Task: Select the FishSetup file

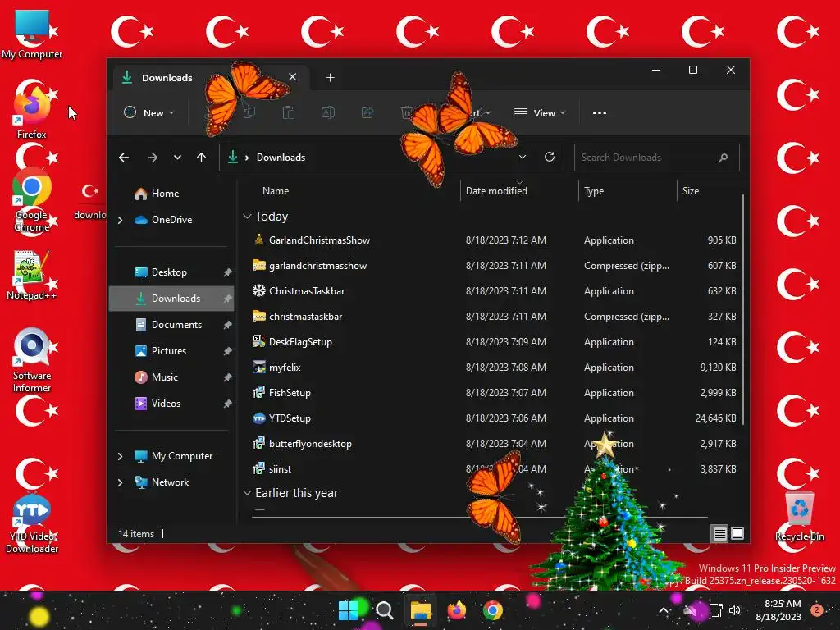Action: pyautogui.click(x=494, y=393)
